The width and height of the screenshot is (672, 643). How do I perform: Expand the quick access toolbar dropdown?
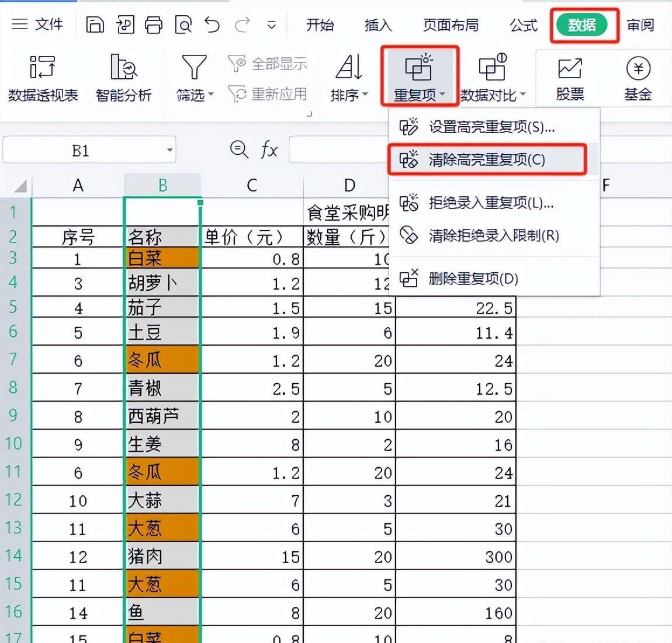click(x=271, y=25)
